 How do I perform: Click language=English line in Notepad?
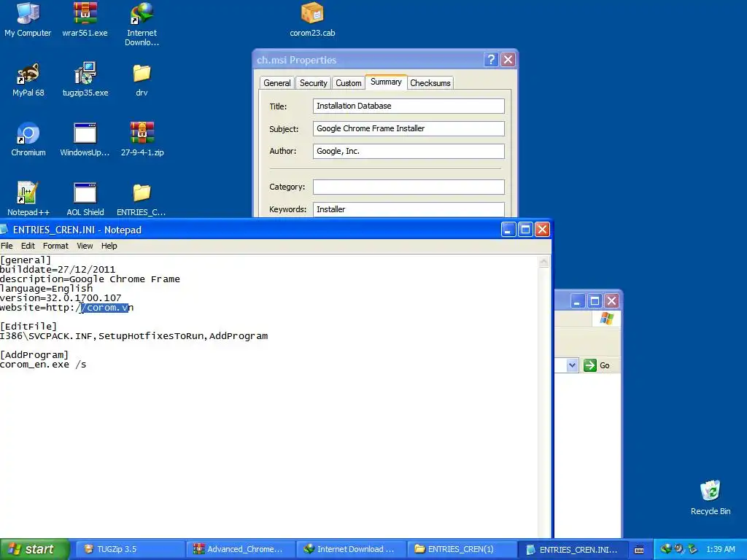[x=46, y=289]
